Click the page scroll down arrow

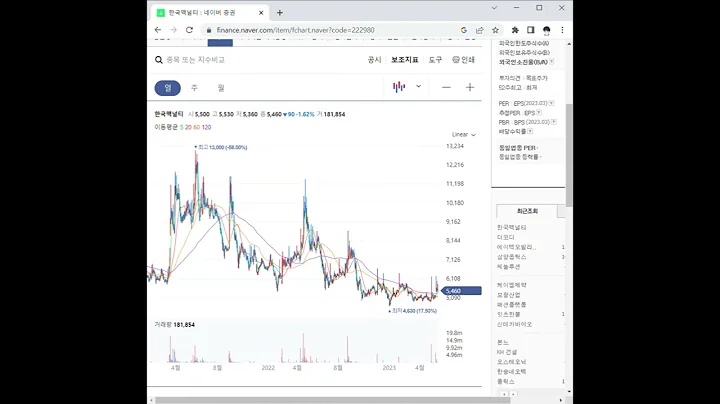click(x=569, y=392)
